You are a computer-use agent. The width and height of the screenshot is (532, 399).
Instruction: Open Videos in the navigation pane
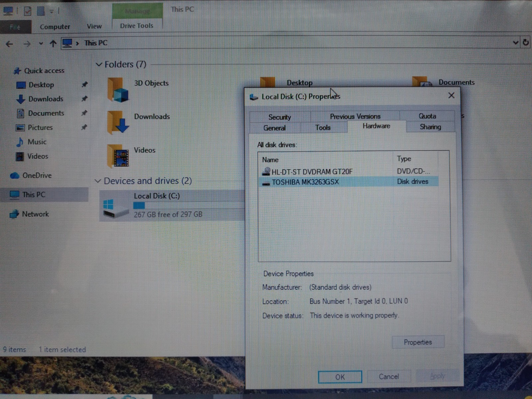tap(38, 156)
